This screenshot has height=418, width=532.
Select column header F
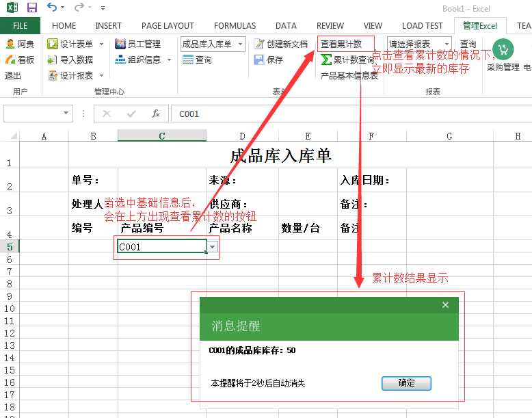click(372, 136)
